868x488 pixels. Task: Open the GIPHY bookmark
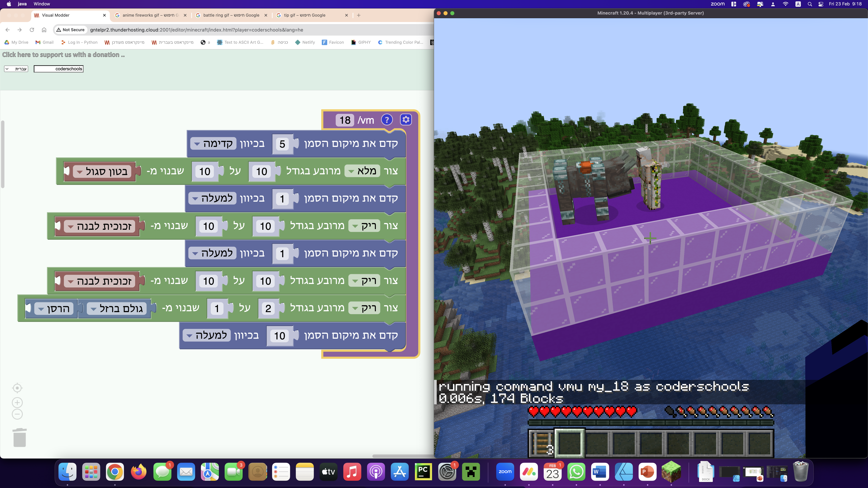point(361,42)
